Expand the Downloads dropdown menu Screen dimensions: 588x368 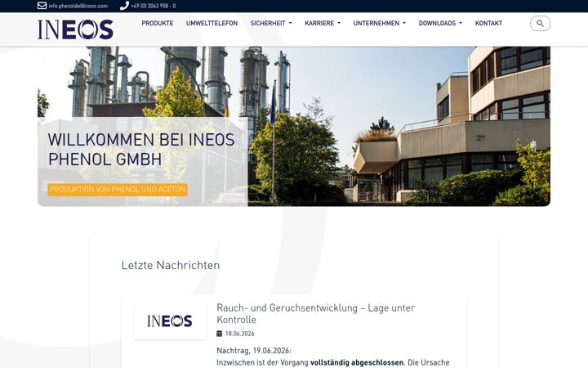(440, 23)
